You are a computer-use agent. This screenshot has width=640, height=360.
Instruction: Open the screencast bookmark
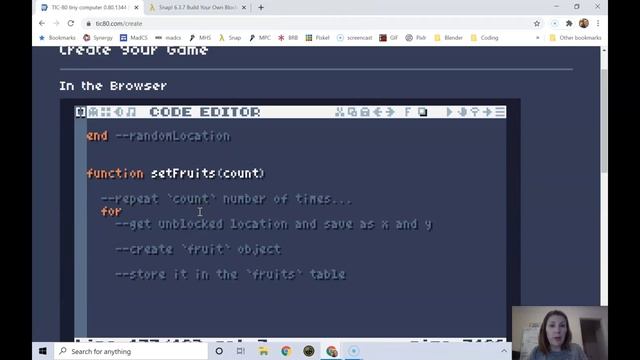[x=355, y=38]
